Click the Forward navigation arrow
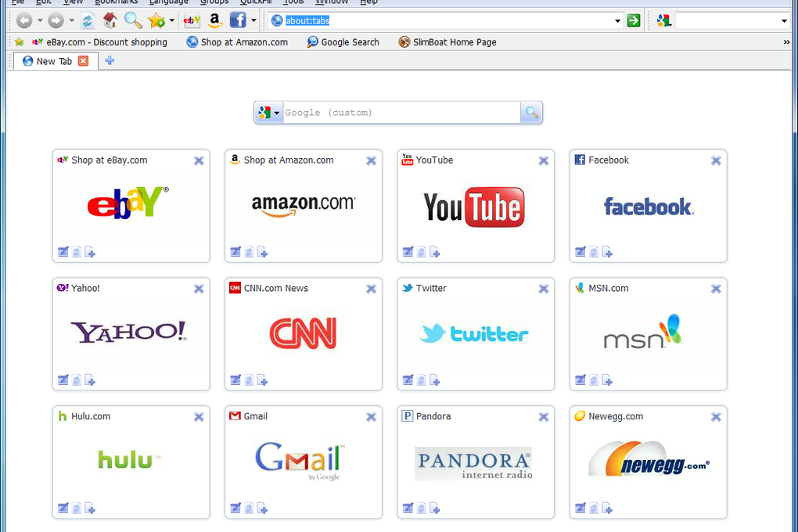 point(56,21)
